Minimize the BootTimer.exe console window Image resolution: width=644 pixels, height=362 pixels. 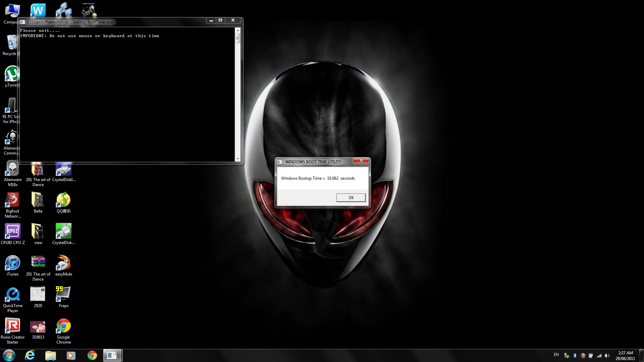211,20
